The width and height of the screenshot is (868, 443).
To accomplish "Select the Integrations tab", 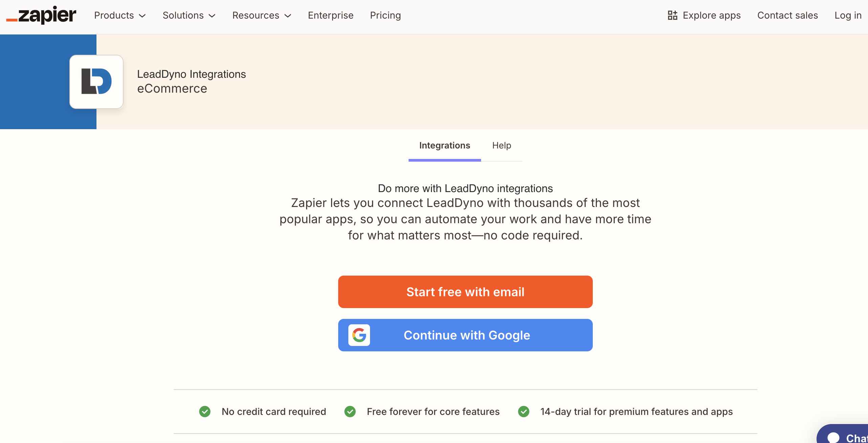I will click(x=444, y=145).
